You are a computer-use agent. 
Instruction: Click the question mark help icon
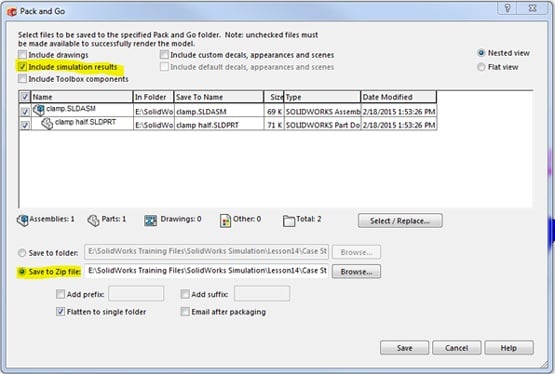pyautogui.click(x=508, y=8)
